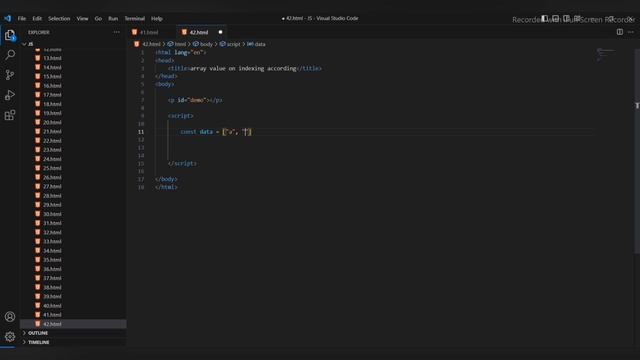Click the HTML file icon on 42.html tab

click(x=184, y=32)
